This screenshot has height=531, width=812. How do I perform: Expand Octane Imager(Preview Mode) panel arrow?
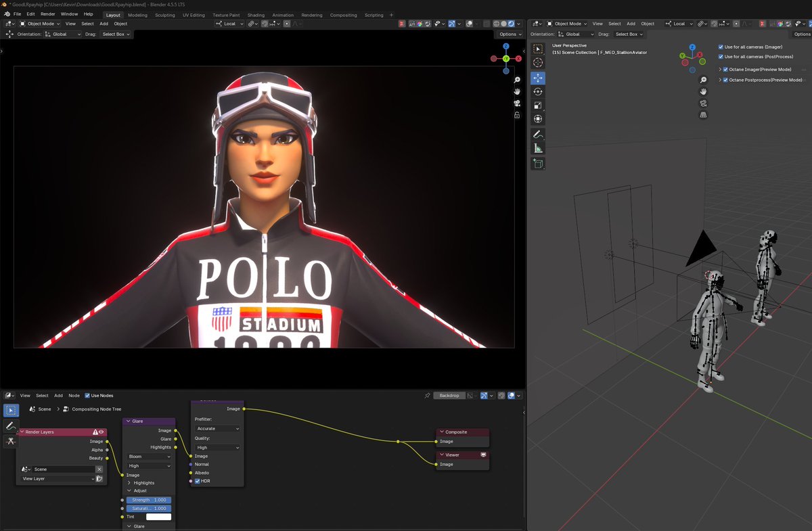tap(721, 69)
